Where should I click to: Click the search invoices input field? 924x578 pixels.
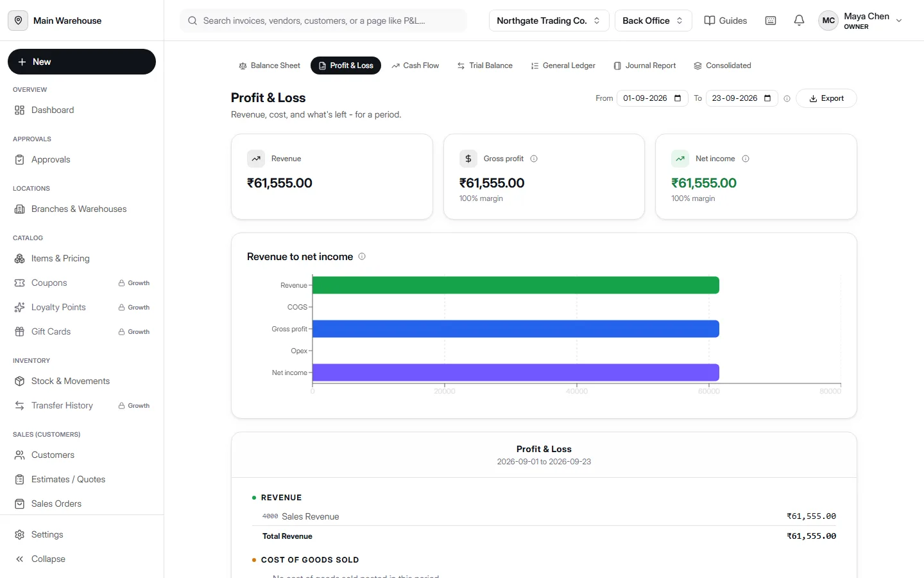(323, 21)
